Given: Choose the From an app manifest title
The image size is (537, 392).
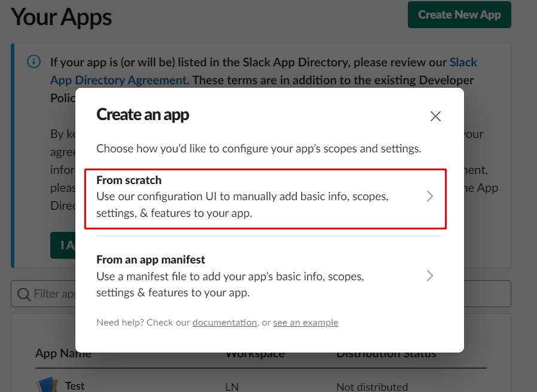Looking at the screenshot, I should point(151,260).
